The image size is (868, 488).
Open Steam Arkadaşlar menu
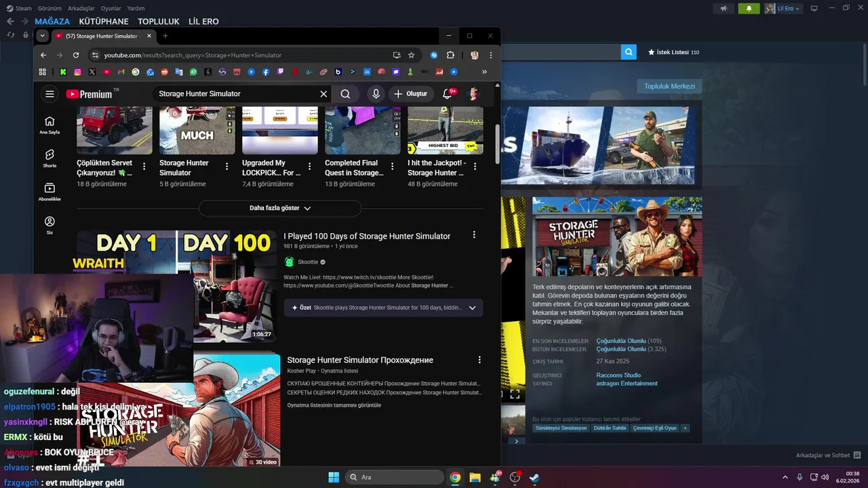tap(81, 9)
